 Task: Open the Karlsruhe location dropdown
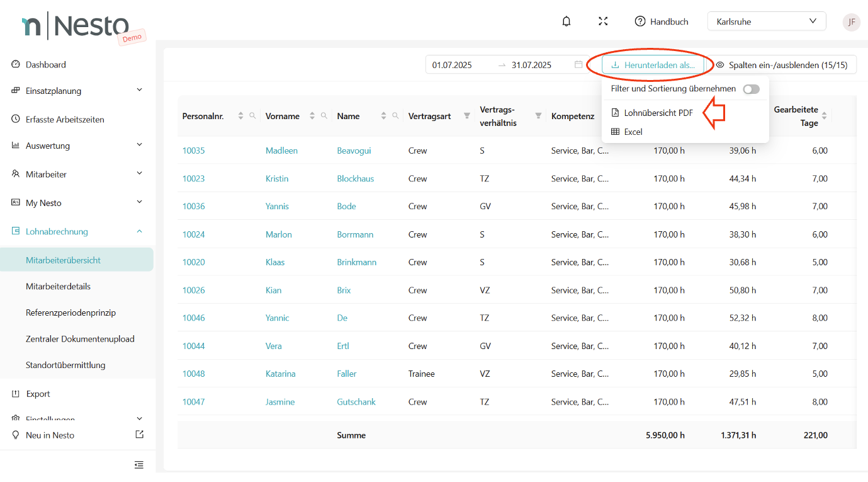coord(766,21)
